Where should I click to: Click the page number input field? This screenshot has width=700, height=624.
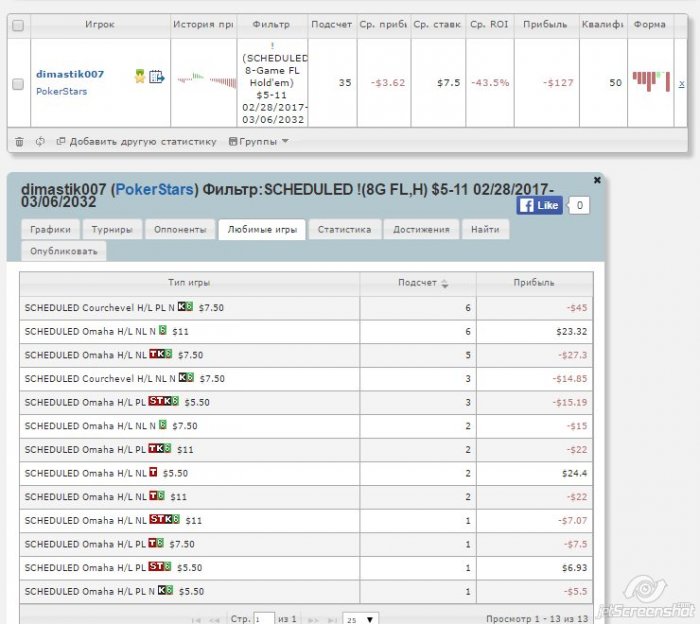(263, 619)
